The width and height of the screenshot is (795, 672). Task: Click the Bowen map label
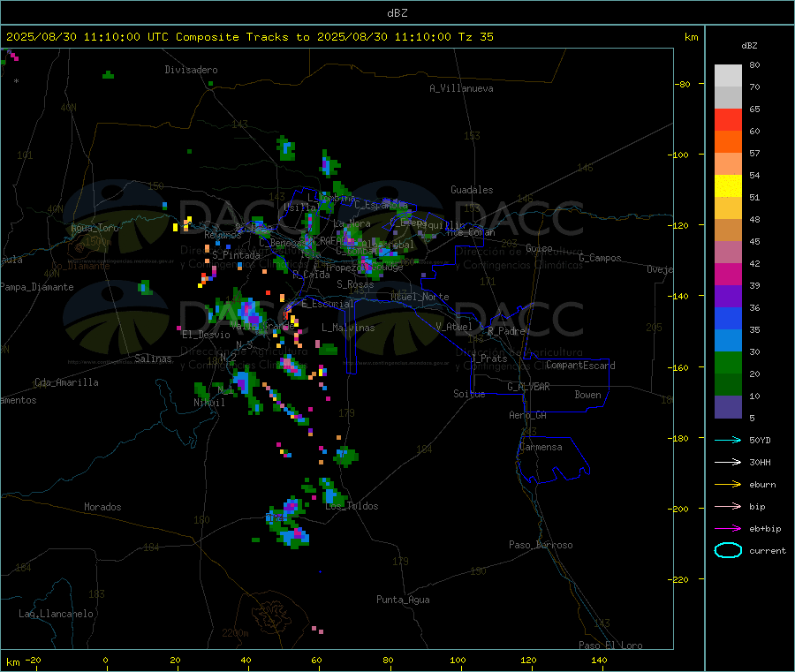coord(587,395)
